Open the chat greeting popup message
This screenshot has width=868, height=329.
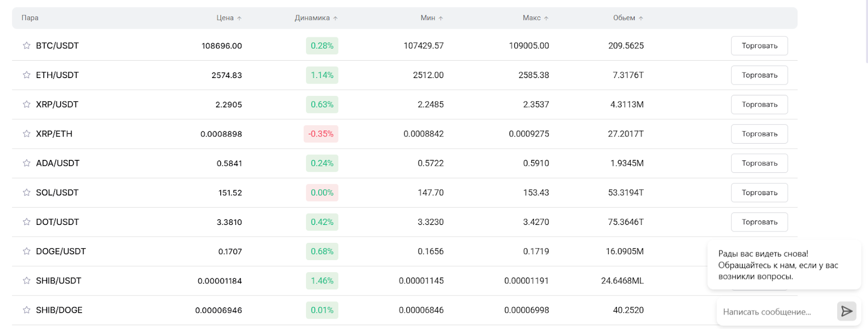point(784,265)
